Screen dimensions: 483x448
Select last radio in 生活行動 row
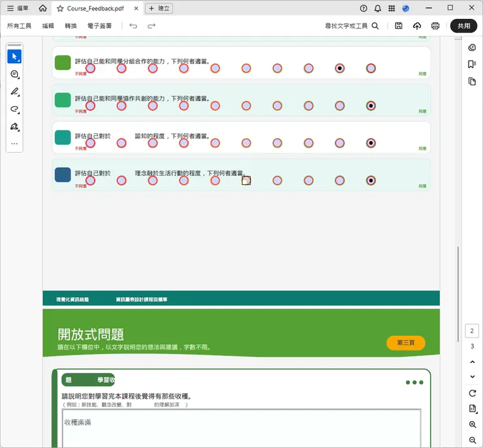pos(371,180)
